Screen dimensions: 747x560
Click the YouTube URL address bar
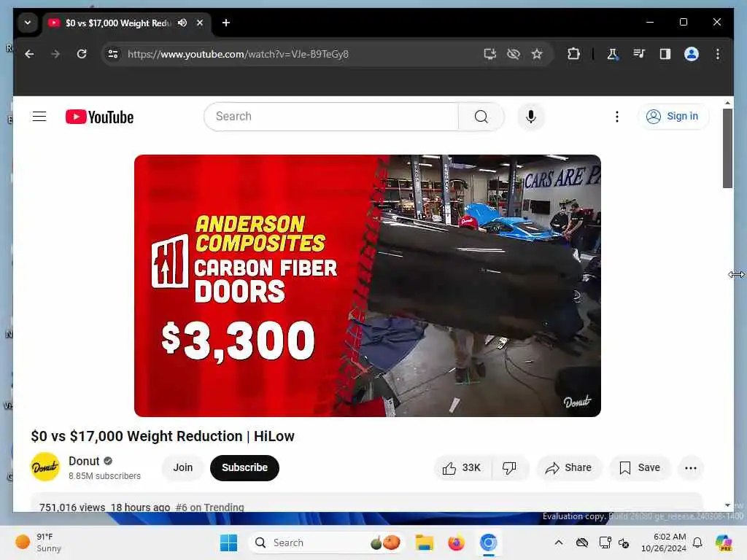tap(239, 54)
